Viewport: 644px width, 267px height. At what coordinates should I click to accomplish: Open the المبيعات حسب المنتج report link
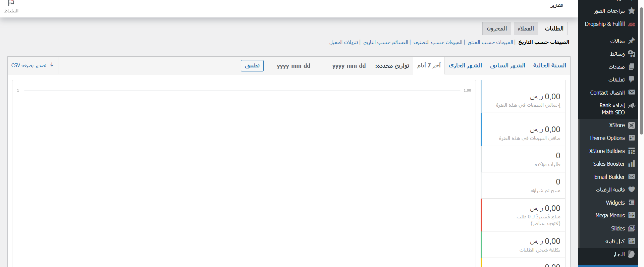pos(490,42)
